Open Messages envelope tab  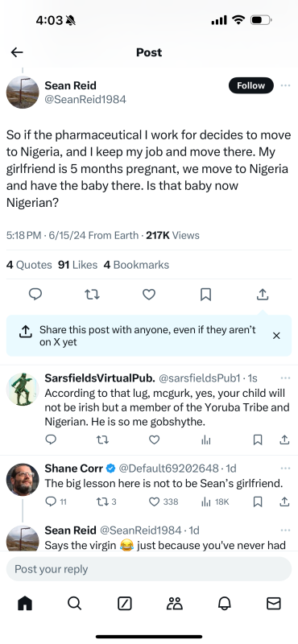coord(274,603)
